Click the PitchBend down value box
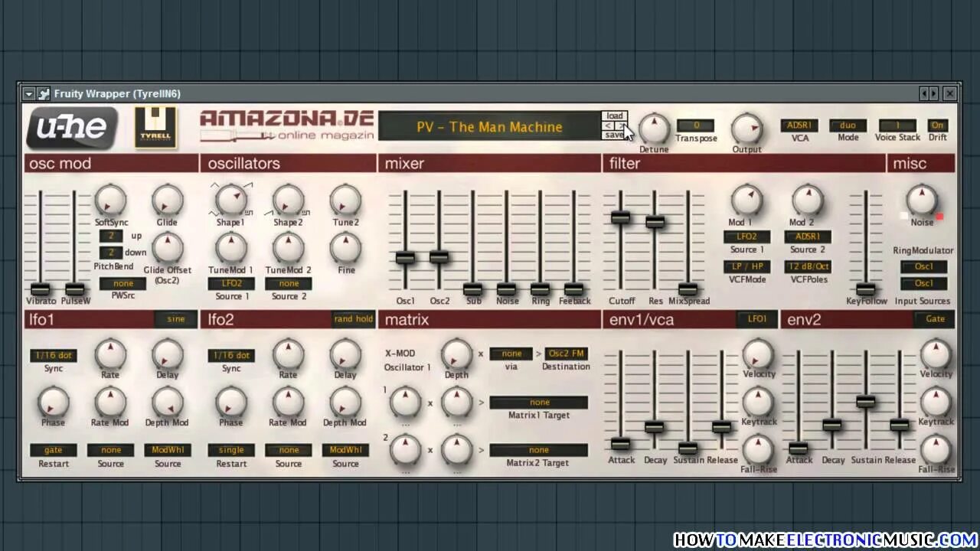 [111, 253]
